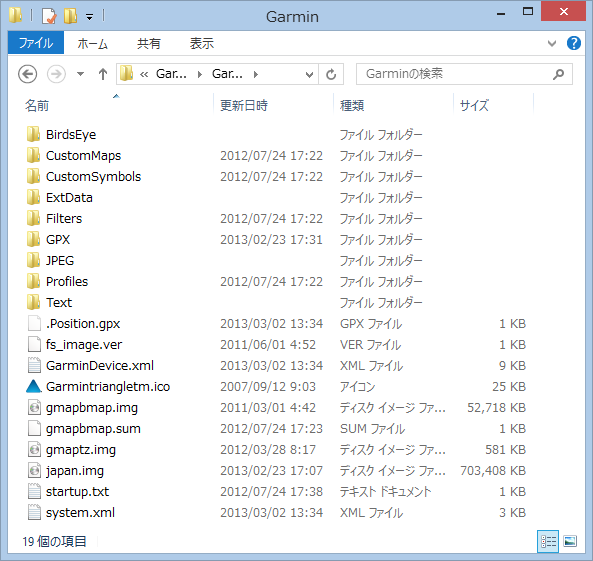This screenshot has width=593, height=561.
Task: Sort by the 種類 column header
Action: 352,106
